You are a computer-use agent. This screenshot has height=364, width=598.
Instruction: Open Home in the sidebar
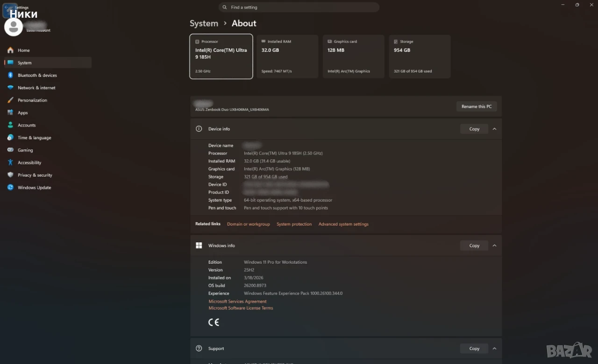(x=48, y=50)
